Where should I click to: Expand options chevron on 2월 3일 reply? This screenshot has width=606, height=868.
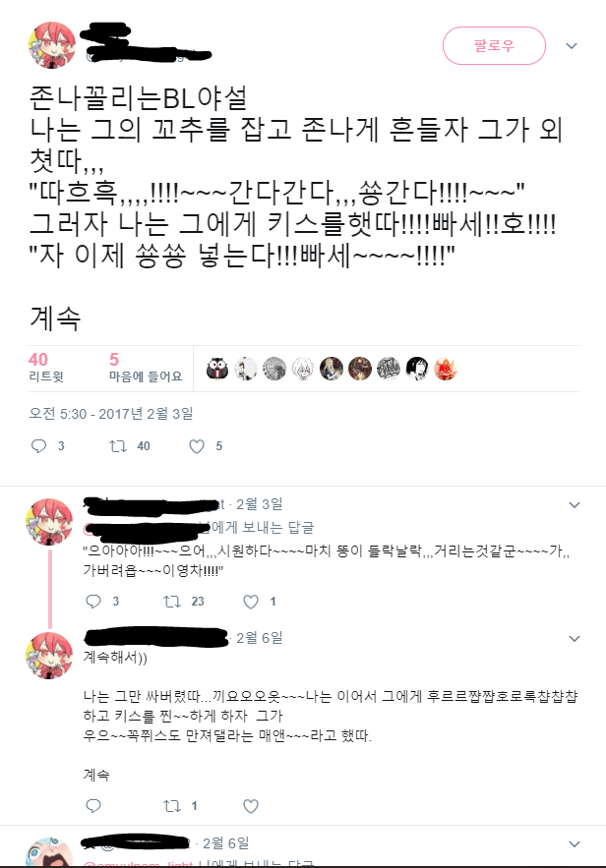pyautogui.click(x=575, y=505)
